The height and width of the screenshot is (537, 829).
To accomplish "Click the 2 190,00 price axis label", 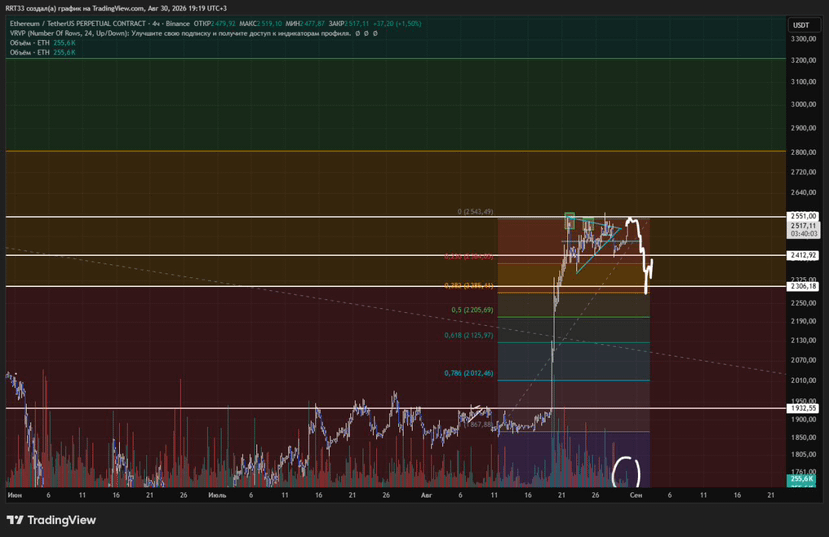I will click(804, 321).
